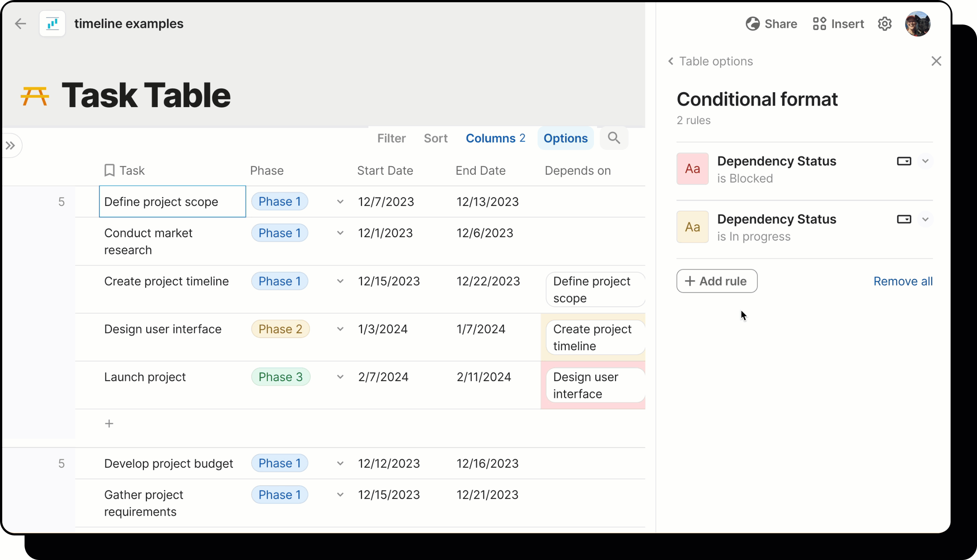Click the Share icon

pos(754,23)
